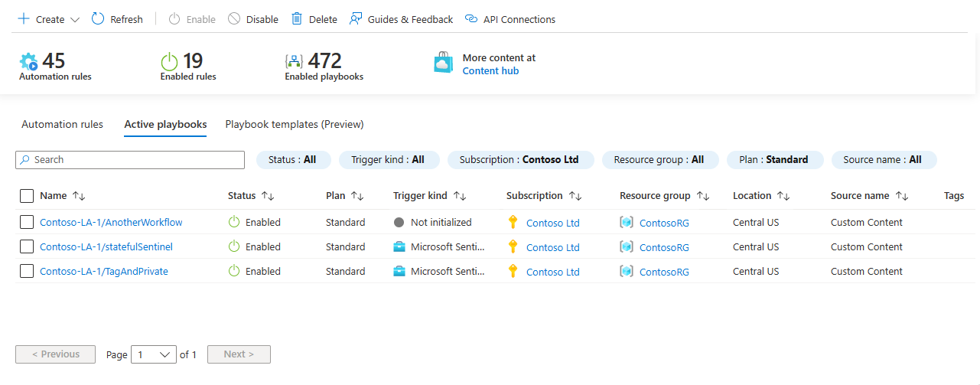The image size is (980, 385).
Task: Click the Disable icon in the toolbar
Action: 234,19
